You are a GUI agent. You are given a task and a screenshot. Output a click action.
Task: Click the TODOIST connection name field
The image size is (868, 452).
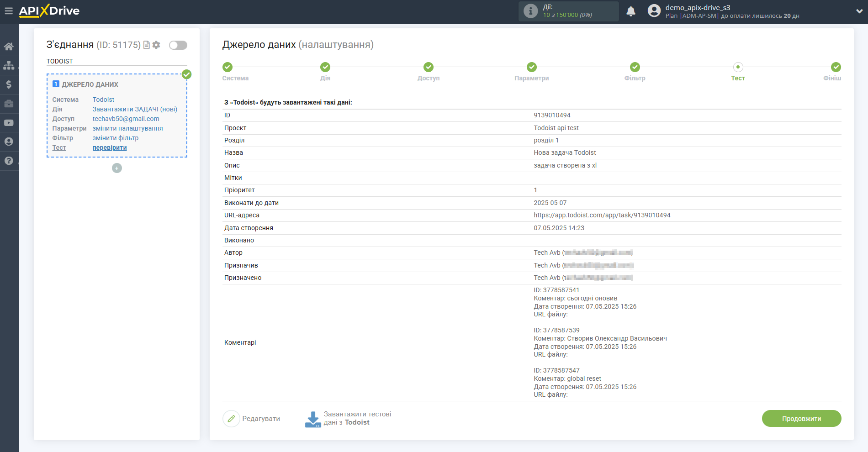click(x=116, y=61)
